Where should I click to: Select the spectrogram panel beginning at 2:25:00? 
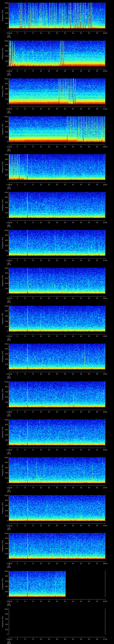57,54
